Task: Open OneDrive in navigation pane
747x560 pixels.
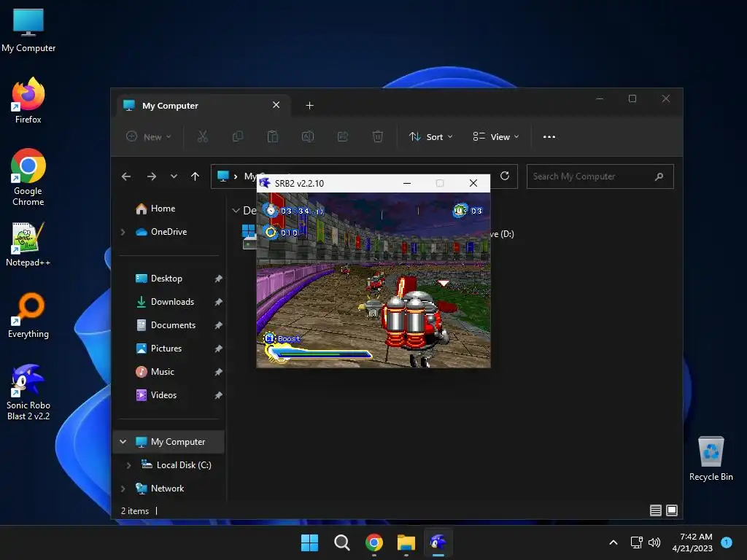Action: pos(169,232)
